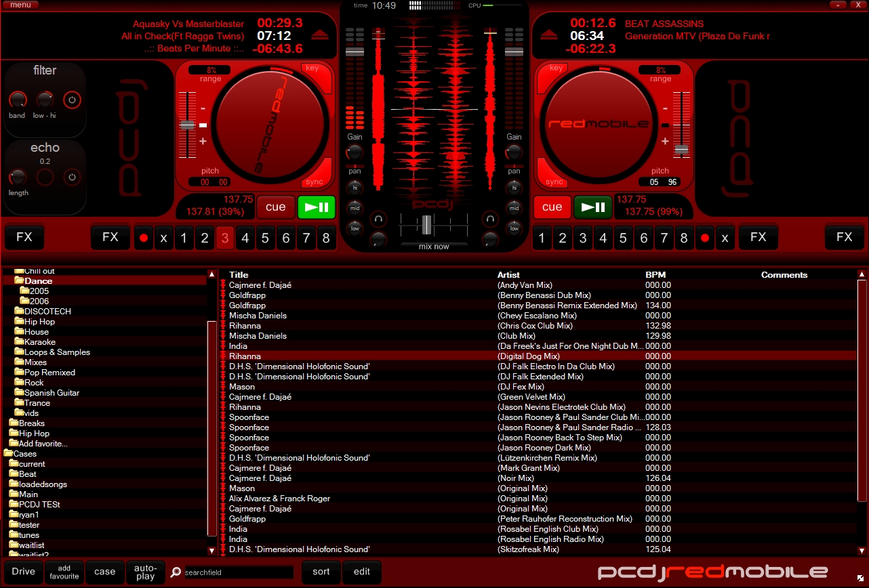This screenshot has width=869, height=588.
Task: Select cue point 1 on the left deck
Action: click(x=184, y=238)
